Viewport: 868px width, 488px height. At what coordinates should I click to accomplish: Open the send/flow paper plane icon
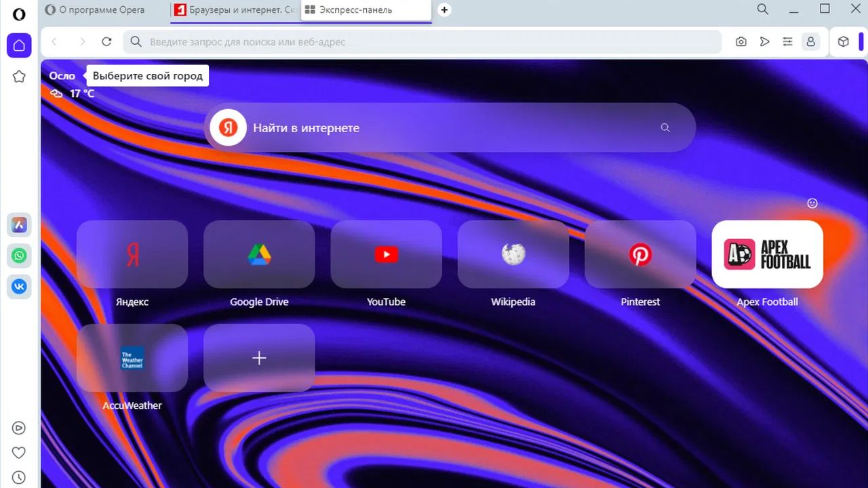tap(764, 42)
